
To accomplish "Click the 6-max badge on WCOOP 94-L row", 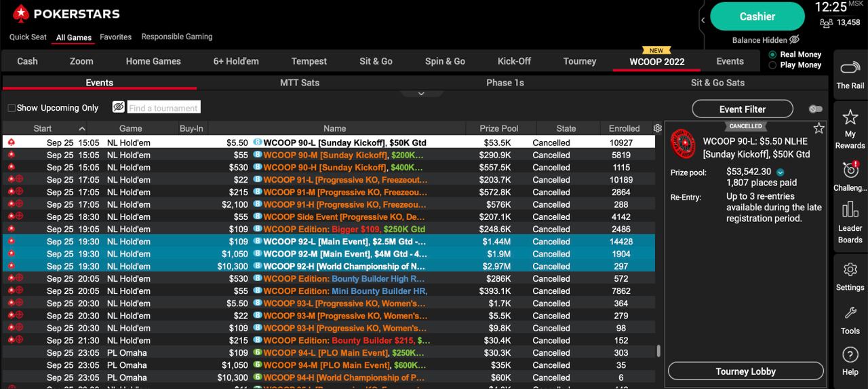I will tap(258, 353).
